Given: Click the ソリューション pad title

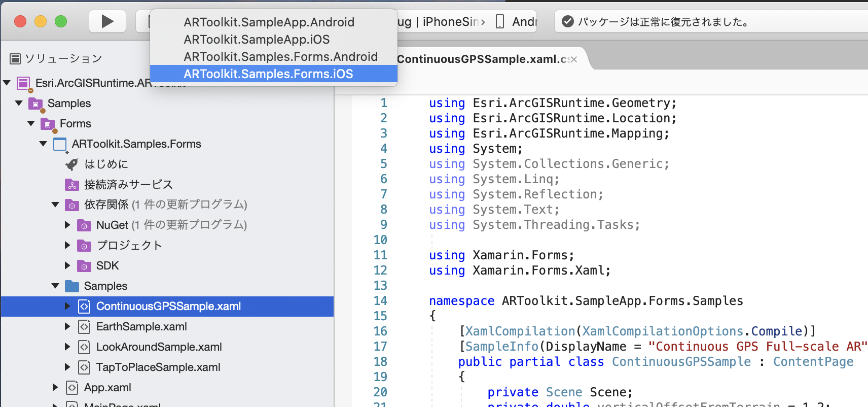Looking at the screenshot, I should coord(63,59).
